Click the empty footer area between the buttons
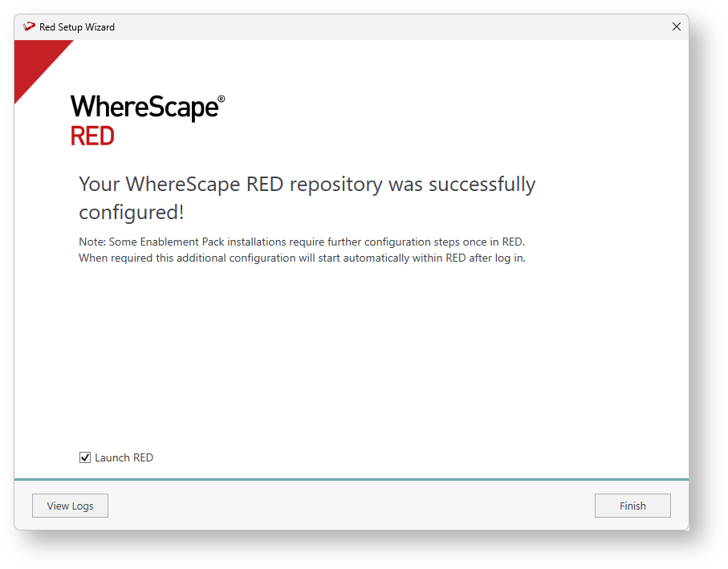 coord(352,506)
